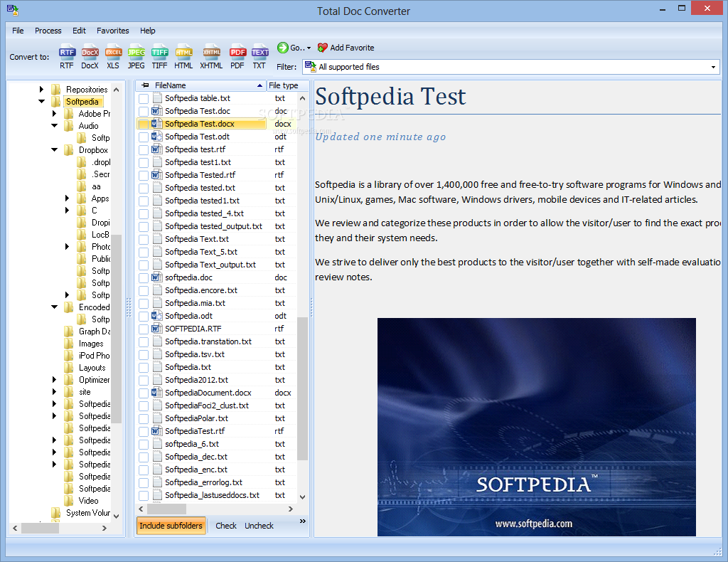This screenshot has width=728, height=562.
Task: Expand the Apps folder node
Action: pyautogui.click(x=67, y=198)
